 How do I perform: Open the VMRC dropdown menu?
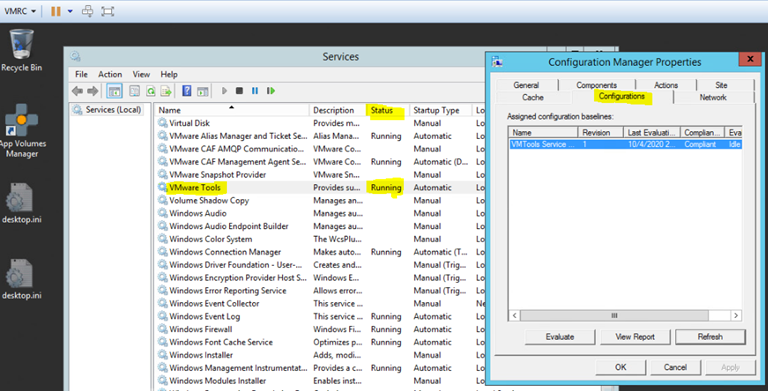click(x=20, y=11)
